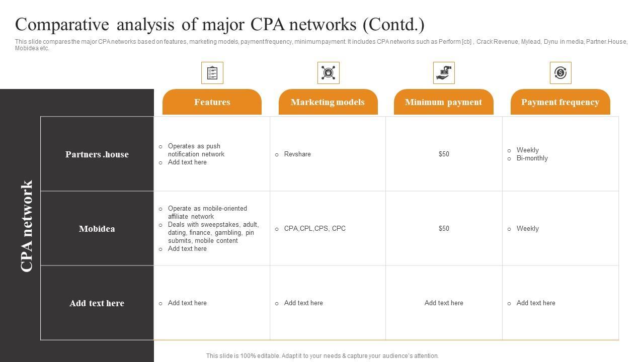The width and height of the screenshot is (644, 362).
Task: Click the Bi-monthly payment frequency bullet
Action: pyautogui.click(x=532, y=158)
